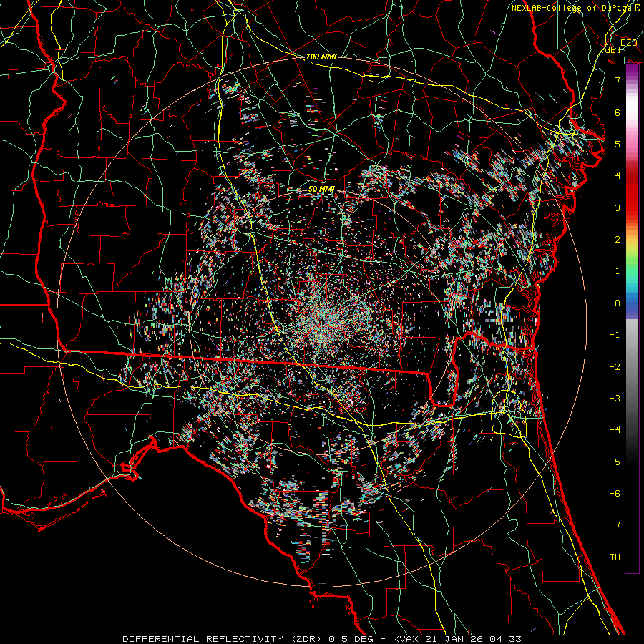Image resolution: width=644 pixels, height=644 pixels.
Task: Click the "7" tick on the color scale
Action: [x=618, y=80]
